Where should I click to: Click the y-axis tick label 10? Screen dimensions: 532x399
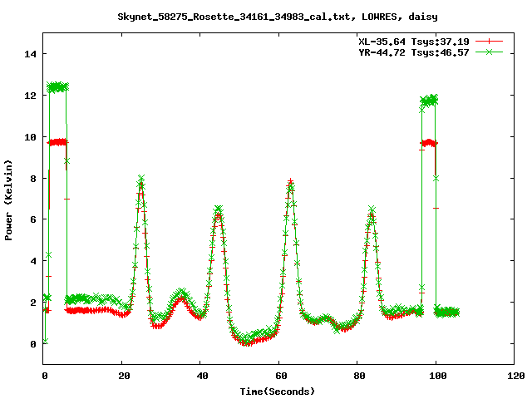(x=30, y=136)
